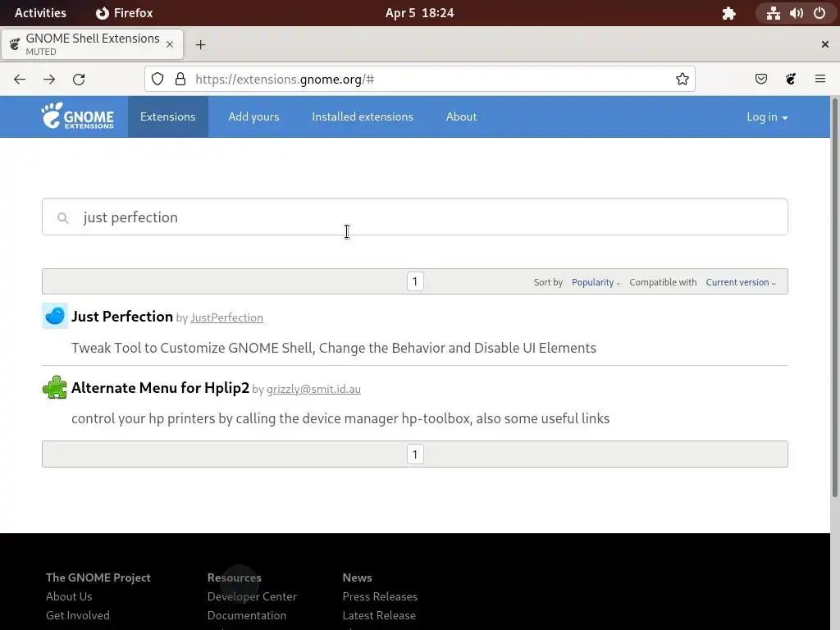Viewport: 840px width, 630px height.
Task: Open the Documentation footer link
Action: pos(247,615)
